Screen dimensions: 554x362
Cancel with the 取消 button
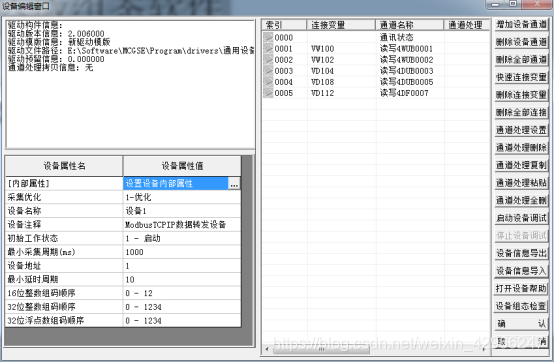(x=521, y=342)
